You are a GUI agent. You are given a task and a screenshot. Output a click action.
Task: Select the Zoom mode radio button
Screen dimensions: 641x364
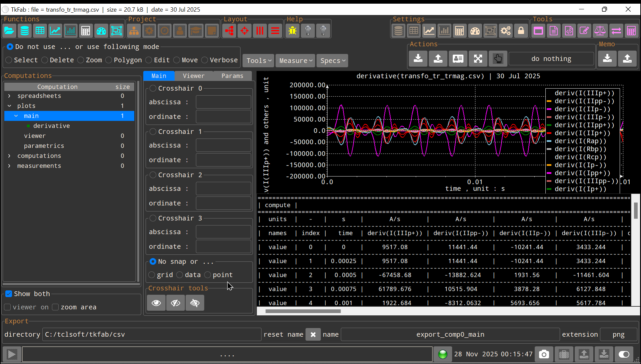[81, 60]
